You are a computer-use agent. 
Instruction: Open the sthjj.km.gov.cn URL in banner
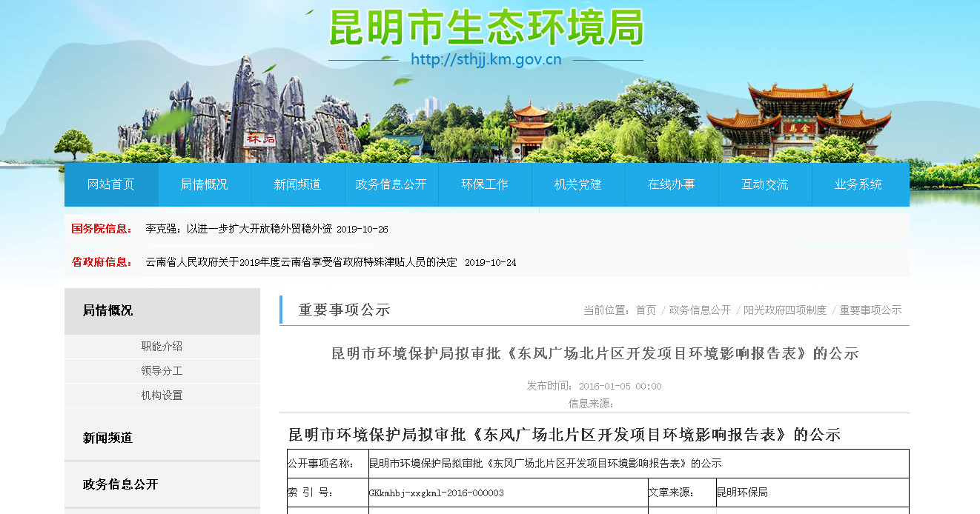486,60
